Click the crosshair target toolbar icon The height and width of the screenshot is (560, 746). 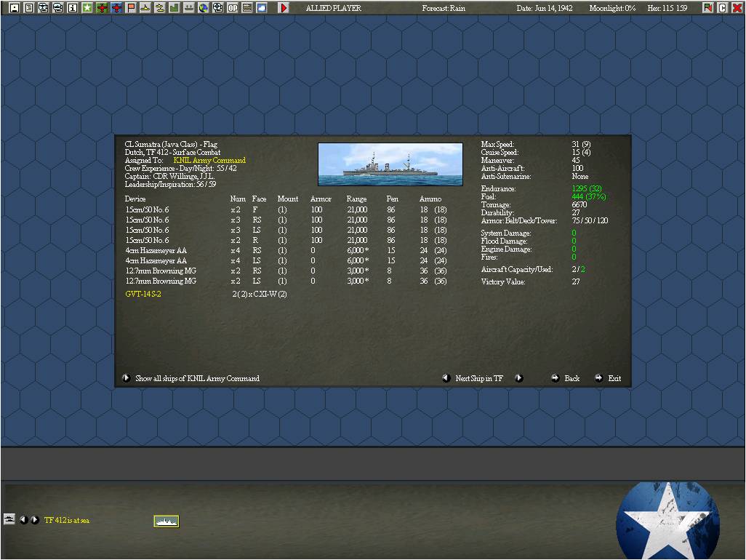click(218, 7)
